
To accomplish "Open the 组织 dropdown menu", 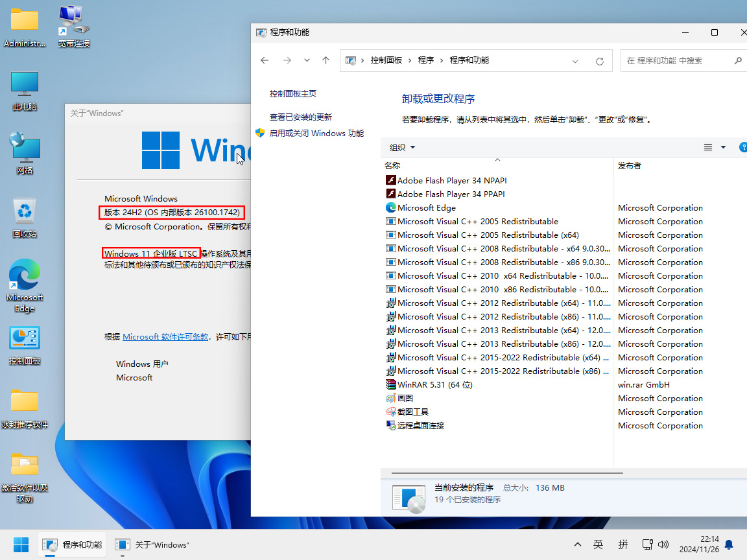I will [x=403, y=148].
